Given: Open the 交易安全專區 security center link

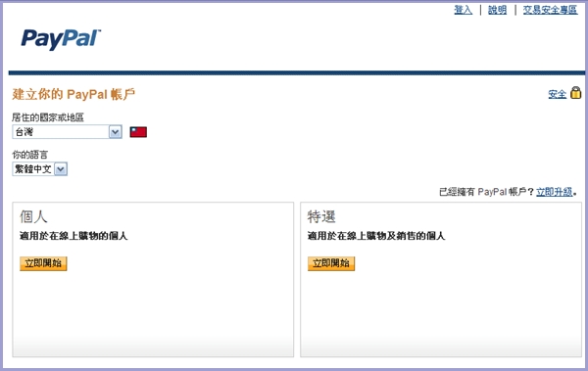Looking at the screenshot, I should point(550,10).
